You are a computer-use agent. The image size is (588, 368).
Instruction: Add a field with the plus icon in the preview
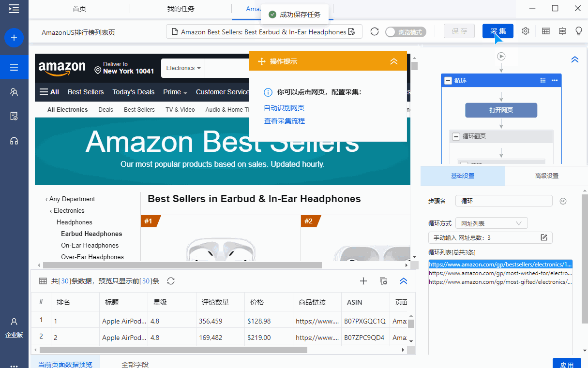tap(363, 281)
